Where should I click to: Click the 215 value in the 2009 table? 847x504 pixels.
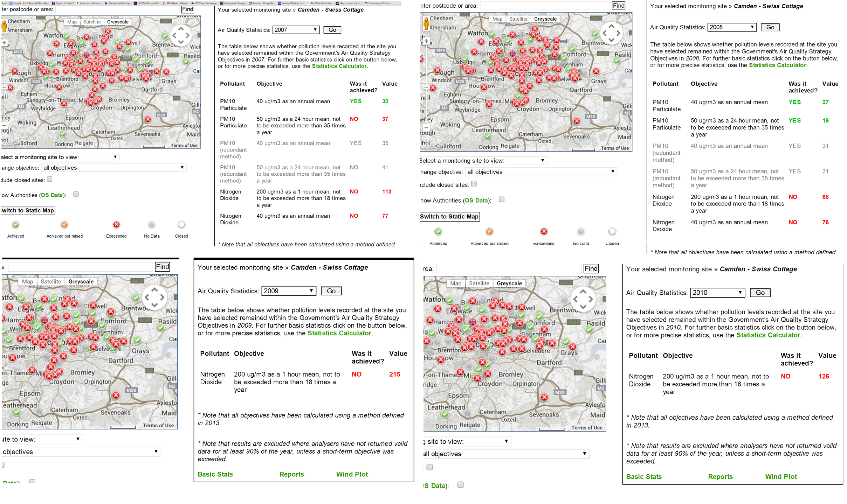pyautogui.click(x=394, y=374)
